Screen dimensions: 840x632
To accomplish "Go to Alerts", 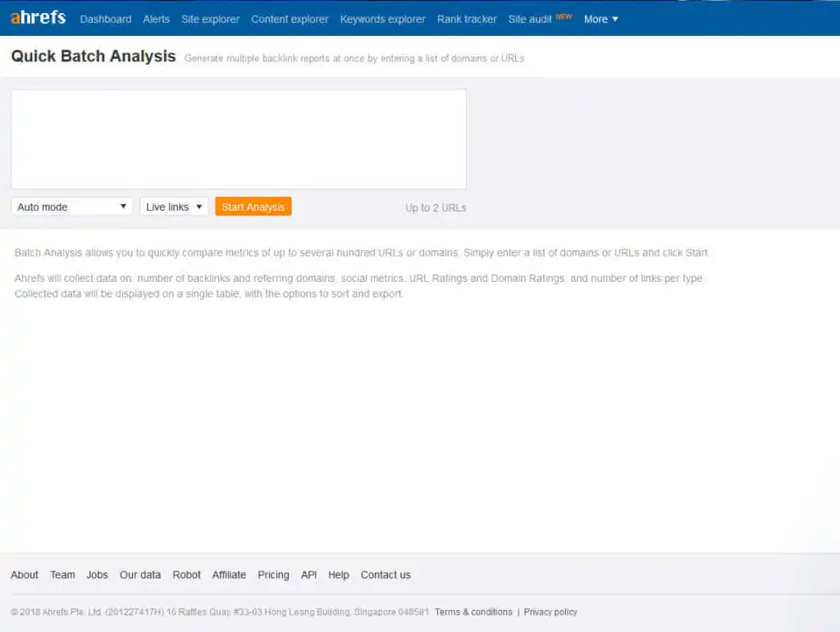I will pos(157,20).
